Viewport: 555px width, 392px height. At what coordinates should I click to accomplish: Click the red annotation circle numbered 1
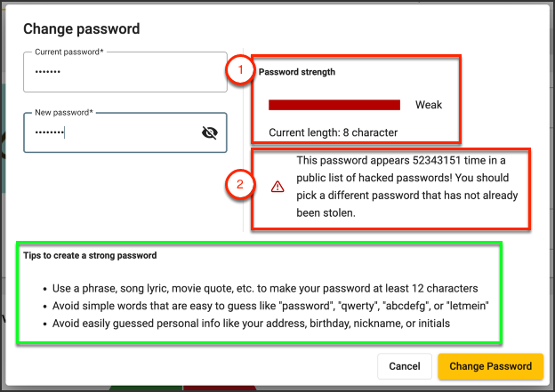pyautogui.click(x=240, y=69)
